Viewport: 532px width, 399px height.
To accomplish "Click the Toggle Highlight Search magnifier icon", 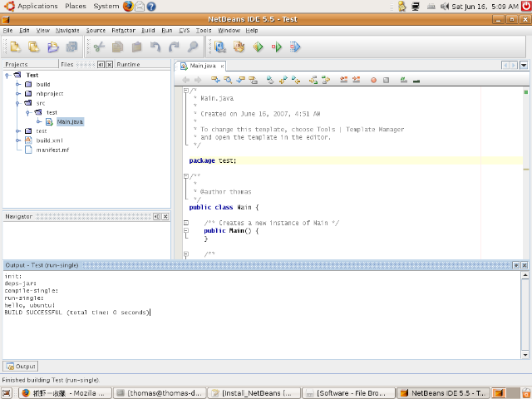I will 228,80.
